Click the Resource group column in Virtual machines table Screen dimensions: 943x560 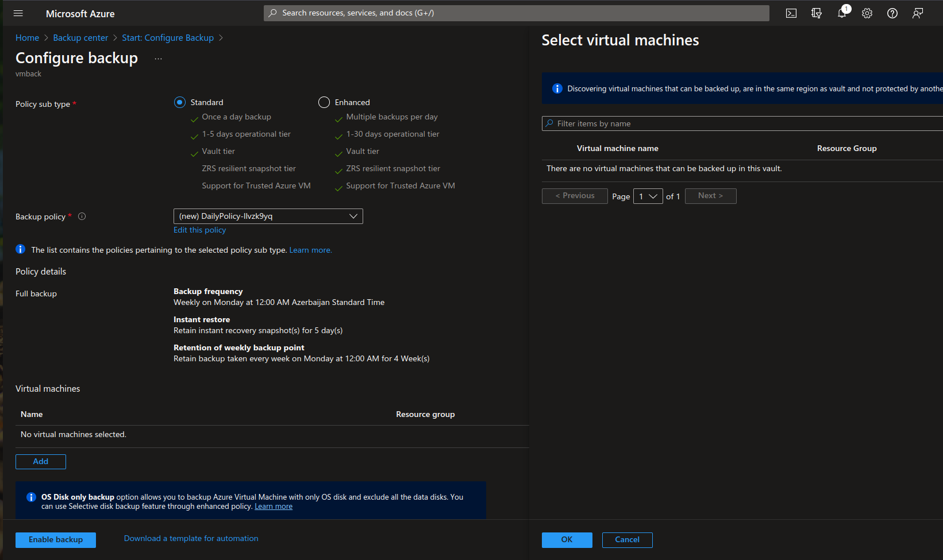click(425, 414)
